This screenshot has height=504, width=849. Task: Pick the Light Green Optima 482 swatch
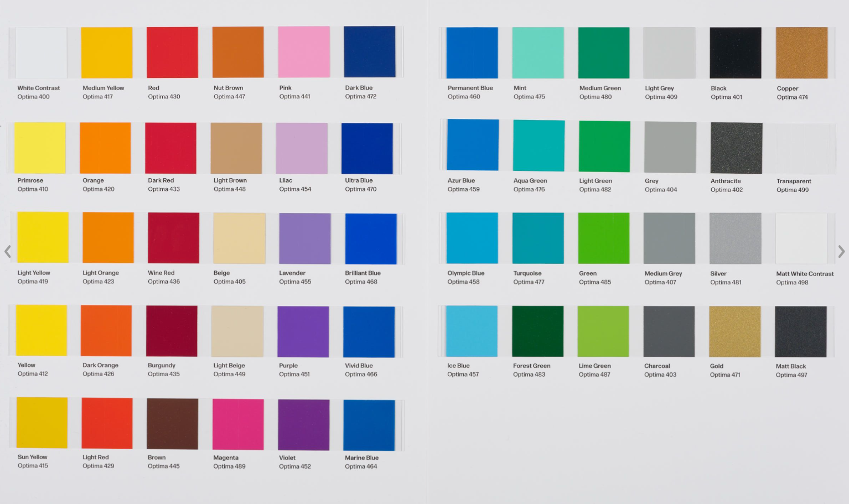604,147
